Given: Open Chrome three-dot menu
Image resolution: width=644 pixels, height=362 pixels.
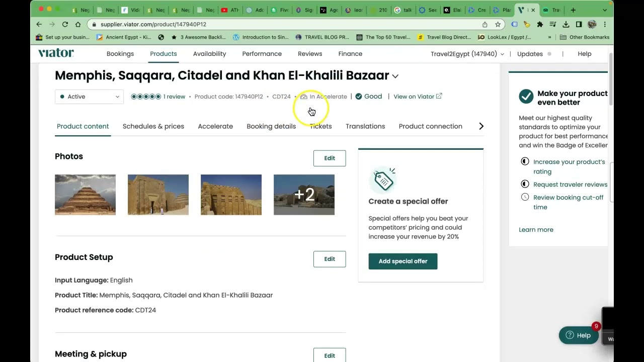Looking at the screenshot, I should pos(605,24).
